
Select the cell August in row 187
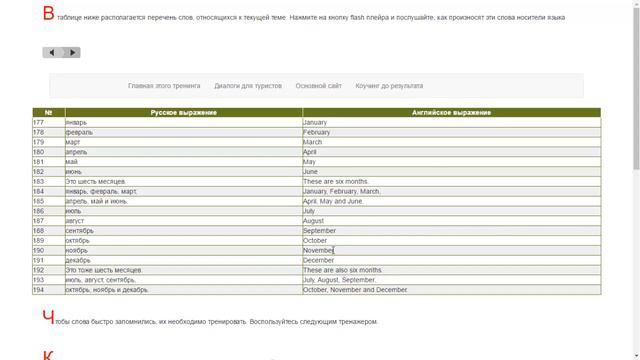(451, 221)
